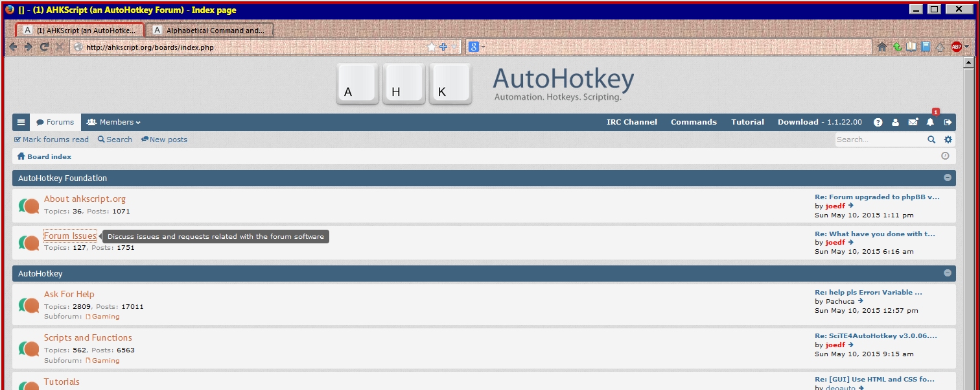Open last post 'Re: SciTE4AutoHotkey v3.0.06'

coord(876,335)
